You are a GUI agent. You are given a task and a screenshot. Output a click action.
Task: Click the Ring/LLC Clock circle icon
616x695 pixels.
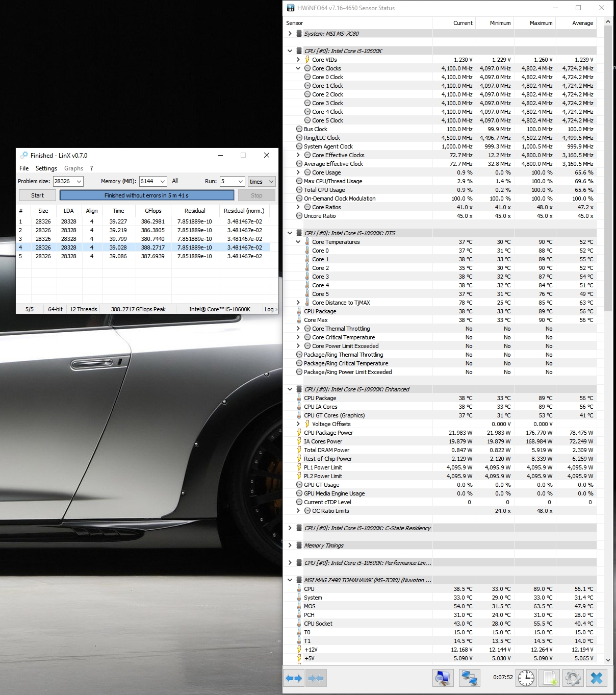point(299,138)
